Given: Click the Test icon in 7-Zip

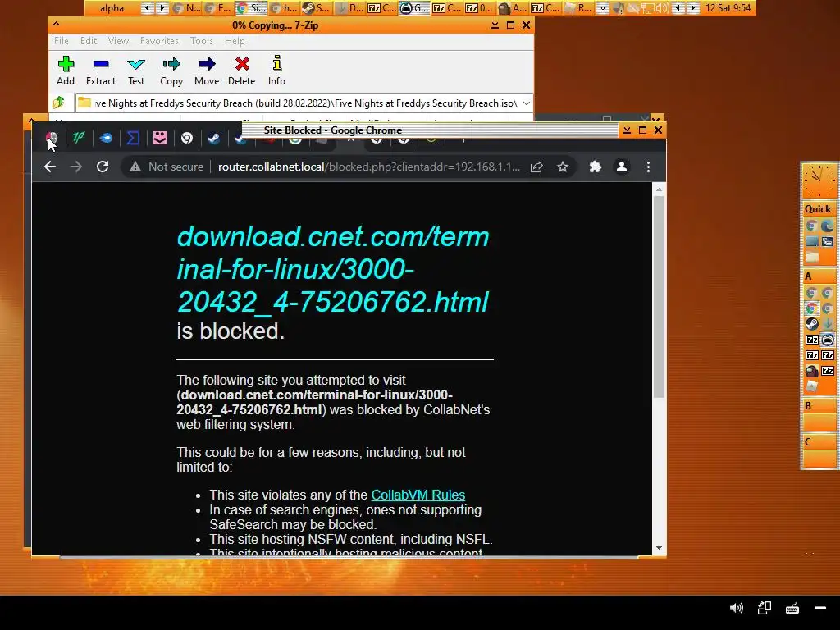Looking at the screenshot, I should coord(136,71).
